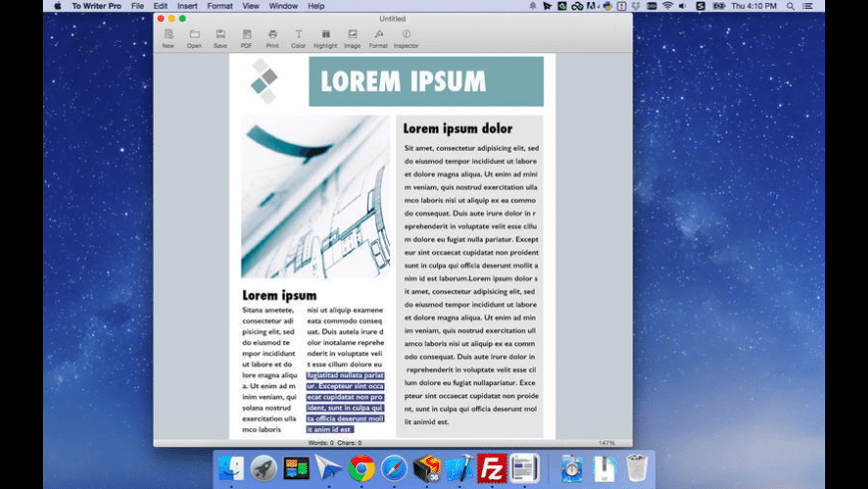Open To Writer Pro document icon in Dock

[x=524, y=468]
